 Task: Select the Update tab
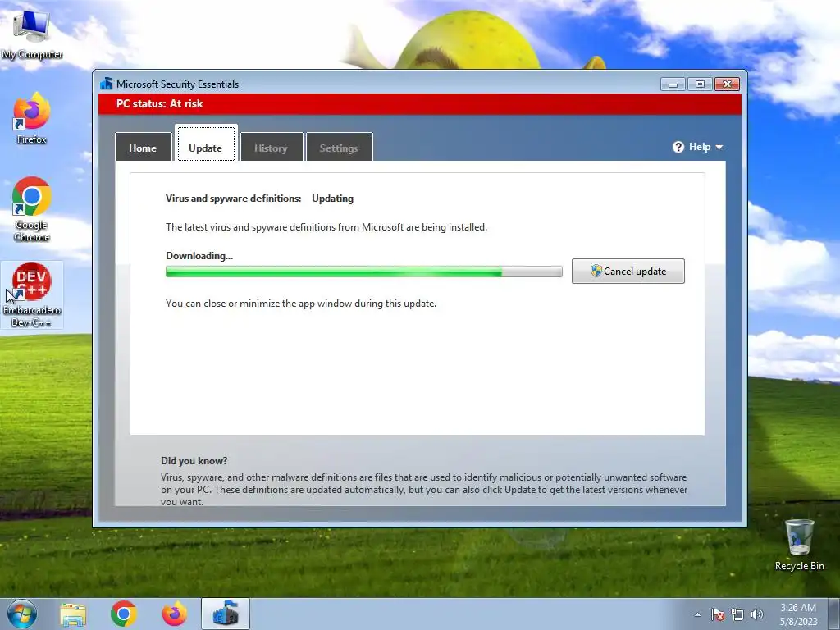point(206,144)
